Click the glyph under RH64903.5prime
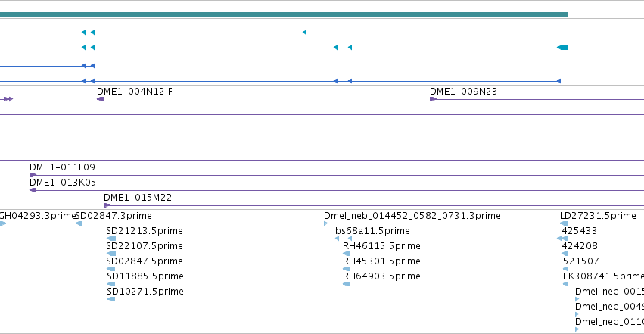The width and height of the screenshot is (644, 334). pos(347,284)
